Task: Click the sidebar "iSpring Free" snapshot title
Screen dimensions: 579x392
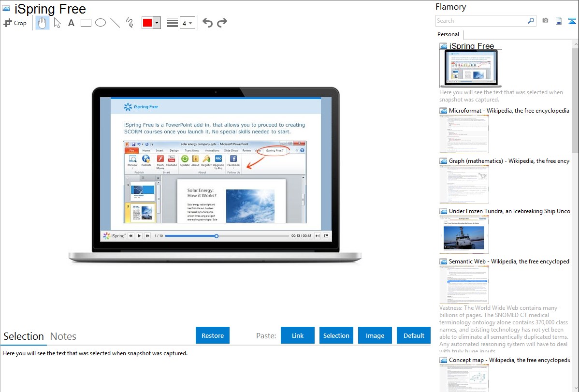Action: (472, 46)
